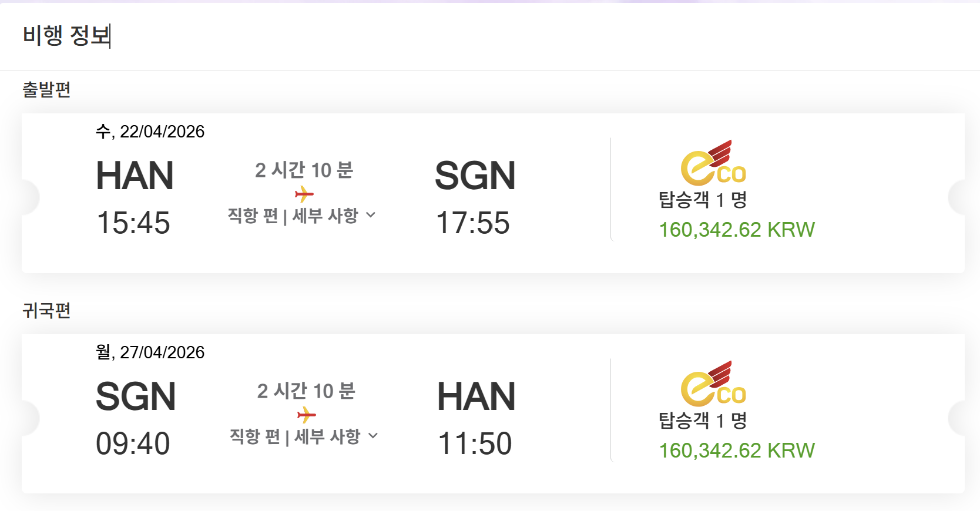Select the SGN arrival code on the outbound flight
The height and width of the screenshot is (511, 980).
[475, 176]
